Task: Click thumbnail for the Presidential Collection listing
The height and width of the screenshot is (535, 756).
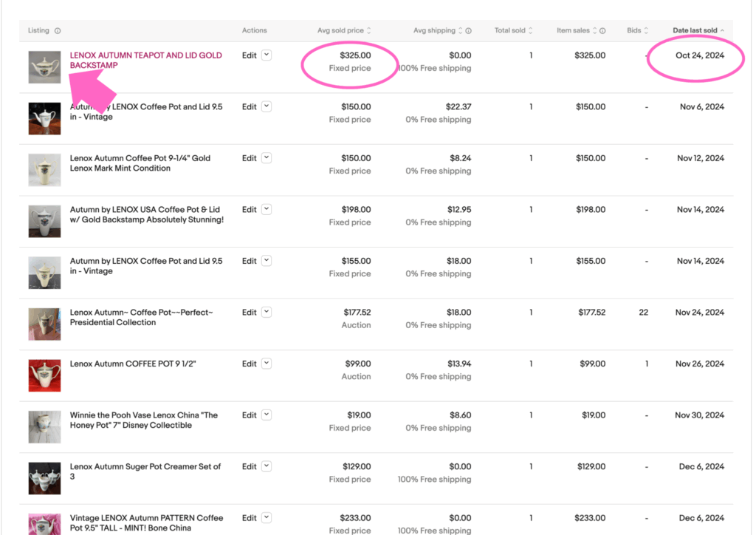Action: pyautogui.click(x=44, y=324)
